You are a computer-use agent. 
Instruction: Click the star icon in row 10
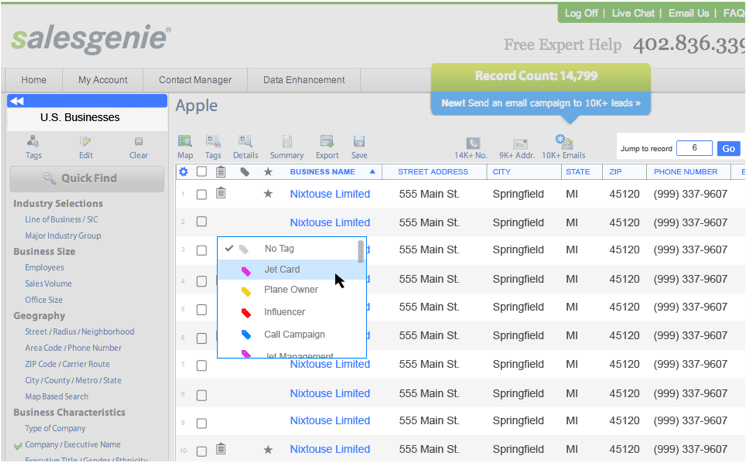click(x=268, y=450)
